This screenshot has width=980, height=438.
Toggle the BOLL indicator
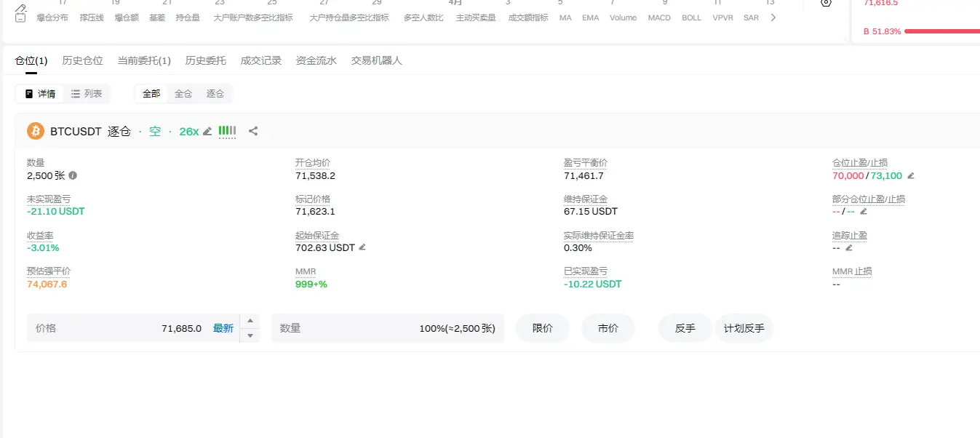(692, 17)
